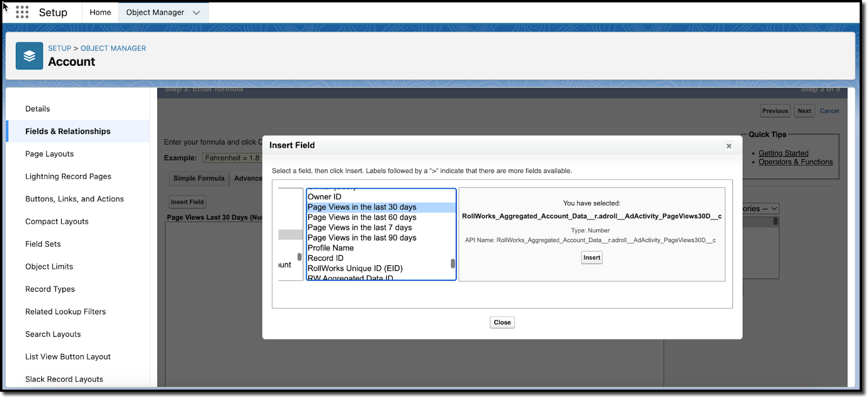This screenshot has width=868, height=398.
Task: Choose Page Views in the last 7 days
Action: coord(360,228)
